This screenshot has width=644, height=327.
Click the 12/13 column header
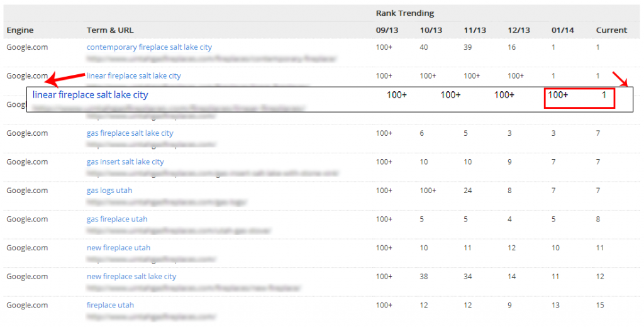518,30
